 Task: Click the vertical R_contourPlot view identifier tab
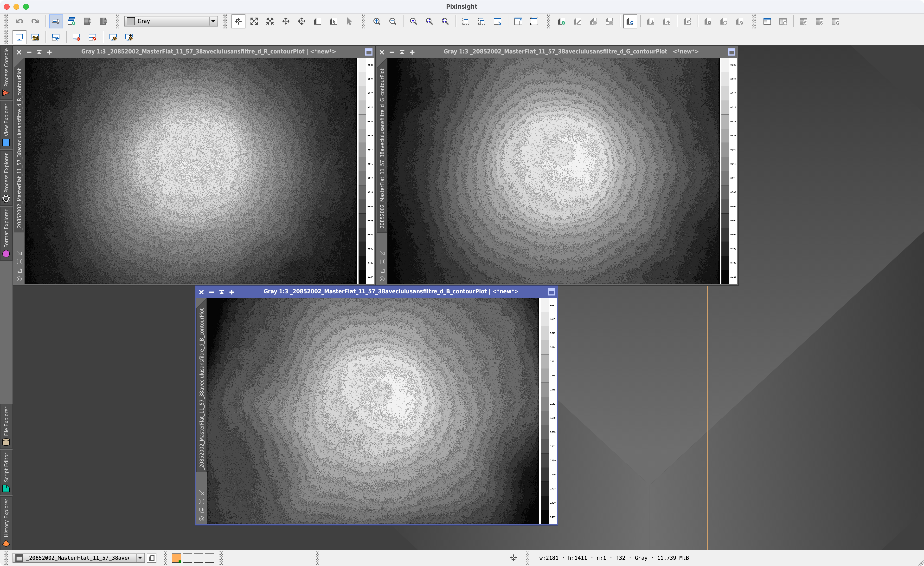(19, 148)
